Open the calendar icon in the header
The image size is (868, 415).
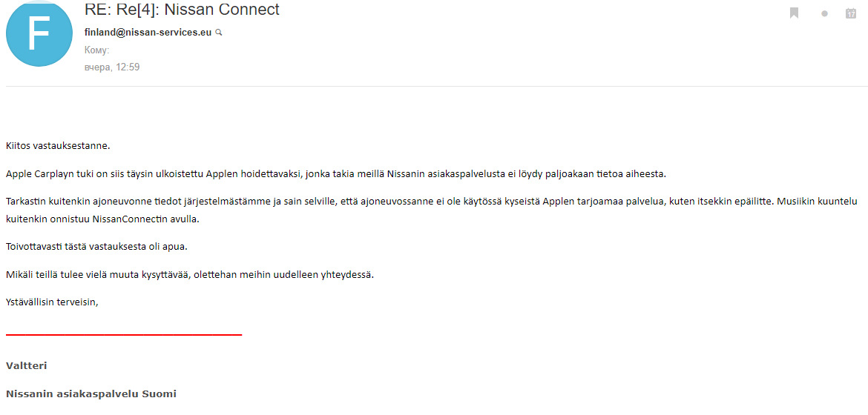851,13
